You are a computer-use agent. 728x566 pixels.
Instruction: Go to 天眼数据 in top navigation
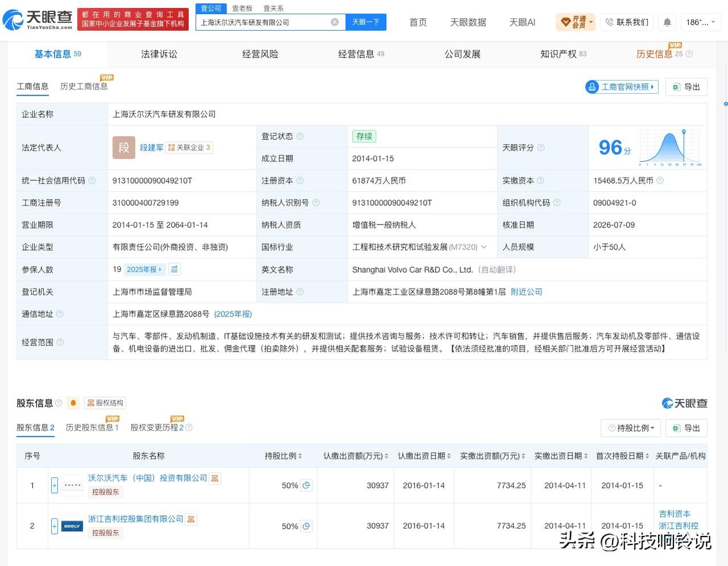point(468,22)
